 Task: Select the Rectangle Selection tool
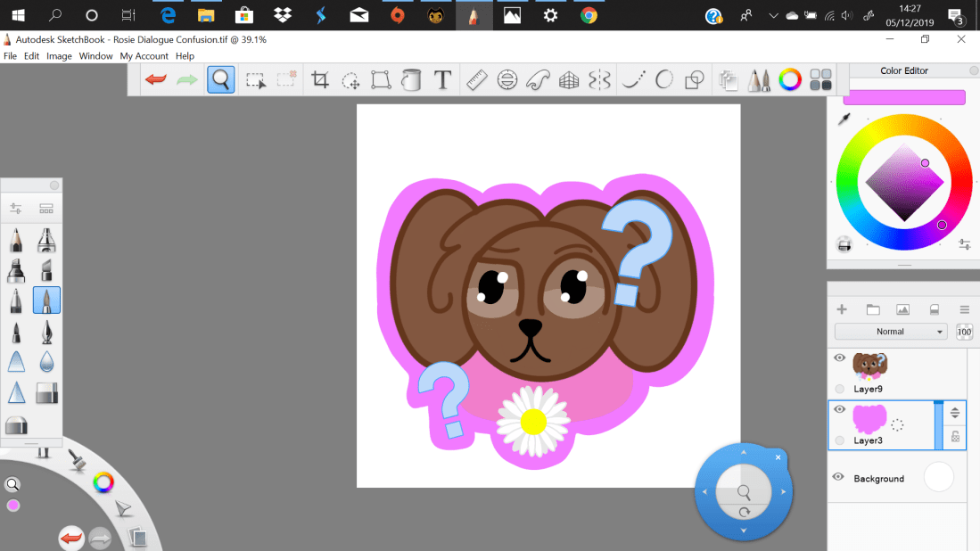click(256, 80)
